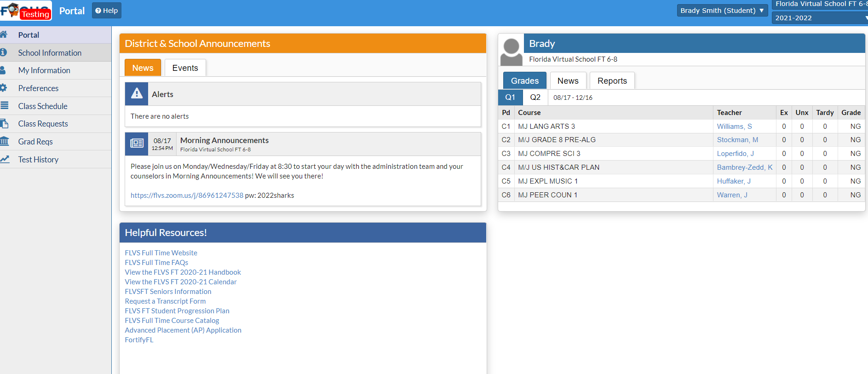Open School Information menu item
Viewport: 868px width, 374px height.
point(50,53)
